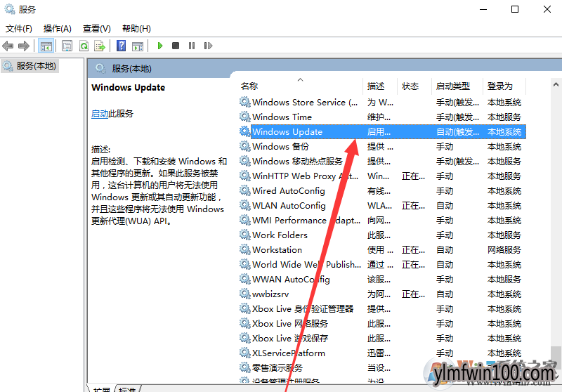Click the gear icon of 零售演示服务 row
Image resolution: width=562 pixels, height=392 pixels.
tap(244, 367)
